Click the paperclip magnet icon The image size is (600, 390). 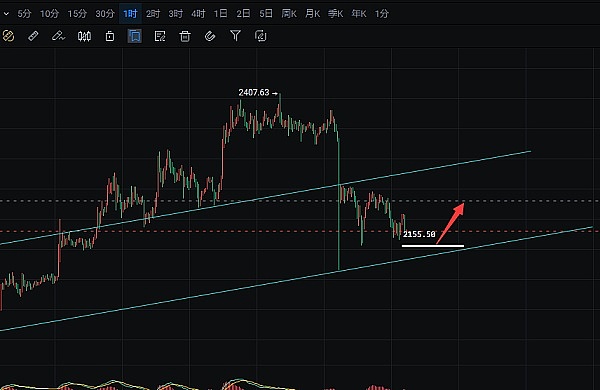coord(210,36)
